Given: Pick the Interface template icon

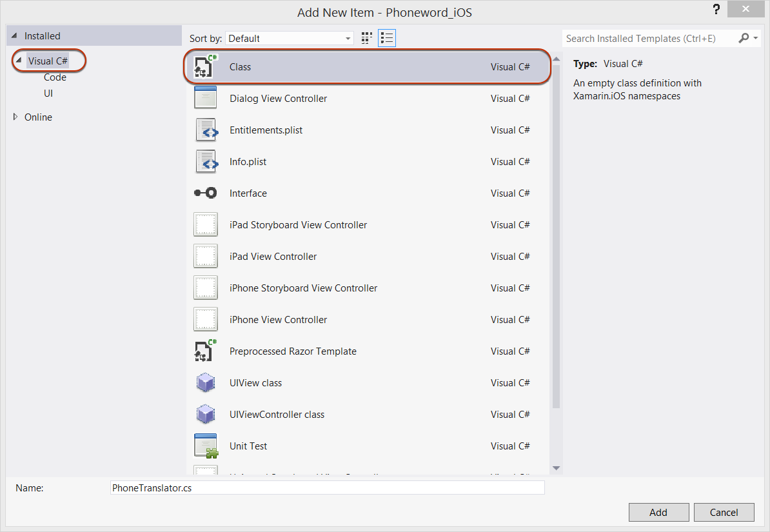Looking at the screenshot, I should [x=206, y=193].
